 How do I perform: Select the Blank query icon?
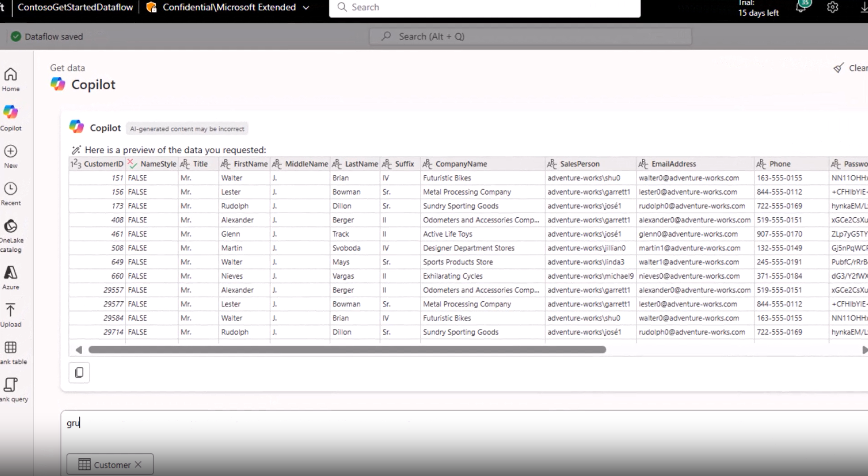click(10, 385)
